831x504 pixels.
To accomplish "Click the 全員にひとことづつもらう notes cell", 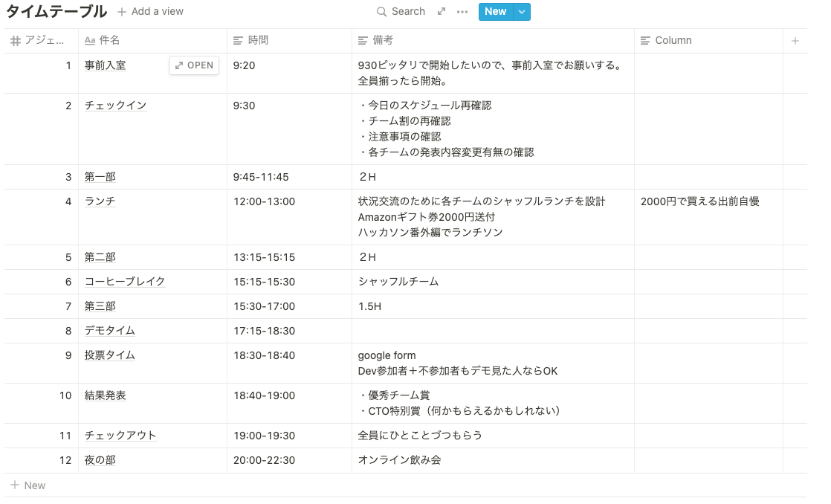I will (493, 436).
